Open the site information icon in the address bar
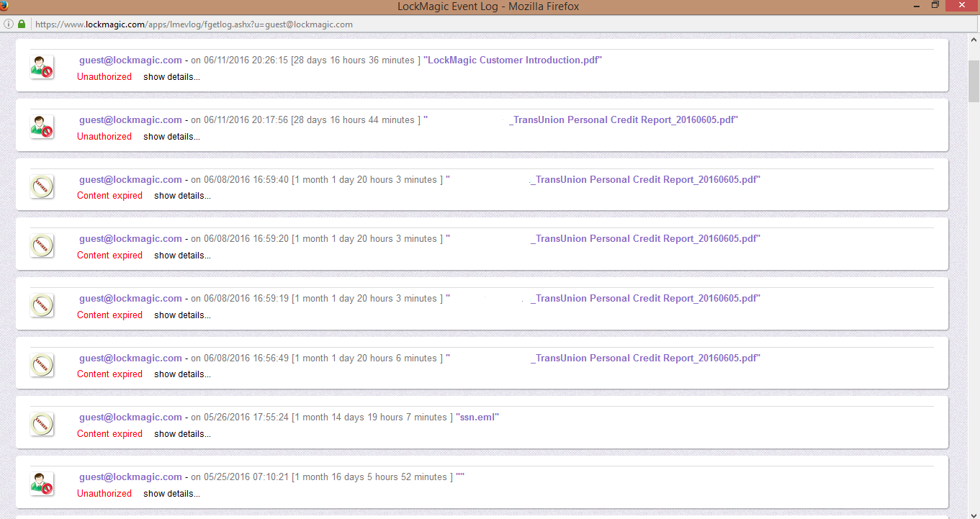The width and height of the screenshot is (980, 519). pos(9,24)
